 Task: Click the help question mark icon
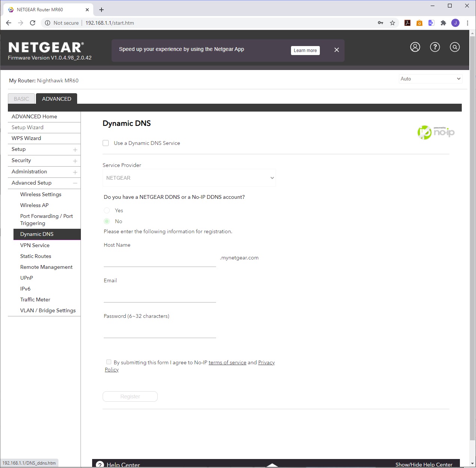435,47
